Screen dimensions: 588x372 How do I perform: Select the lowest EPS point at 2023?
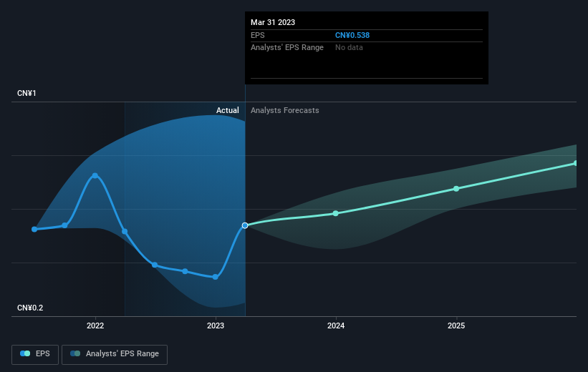click(216, 278)
